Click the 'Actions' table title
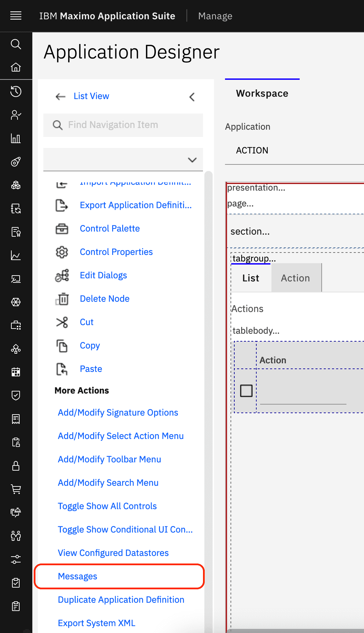Screen dimensions: 364x633 [x=247, y=309]
